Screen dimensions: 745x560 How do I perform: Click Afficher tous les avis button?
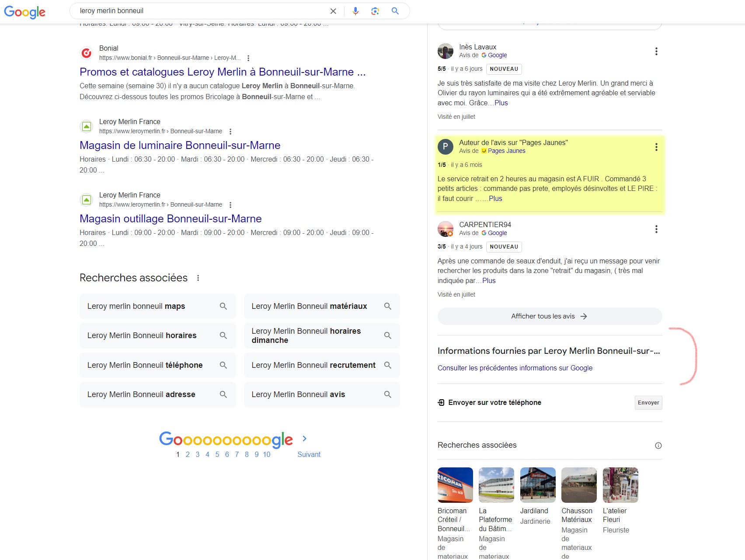coord(550,316)
